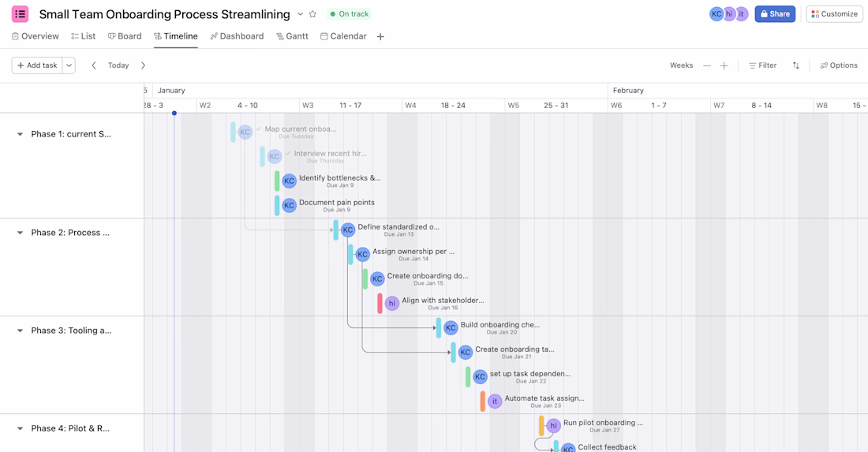Open project title dropdown chevron

click(x=300, y=14)
